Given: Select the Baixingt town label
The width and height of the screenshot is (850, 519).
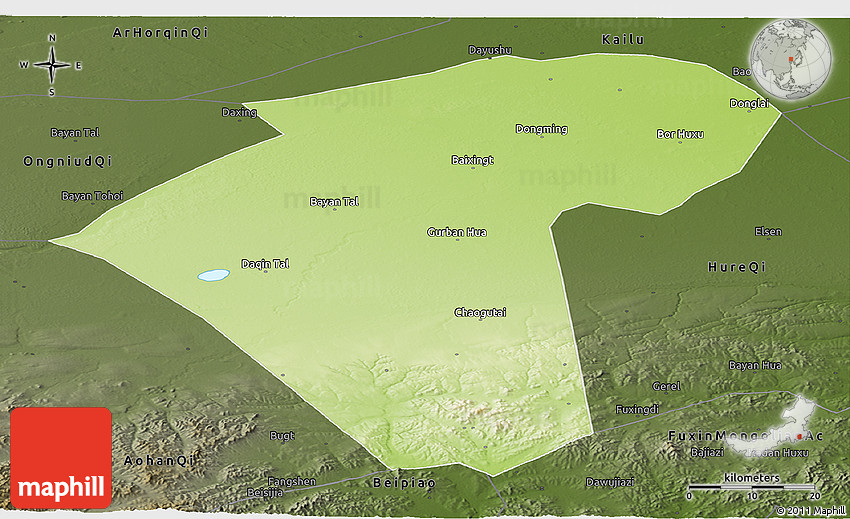Looking at the screenshot, I should pos(472,160).
